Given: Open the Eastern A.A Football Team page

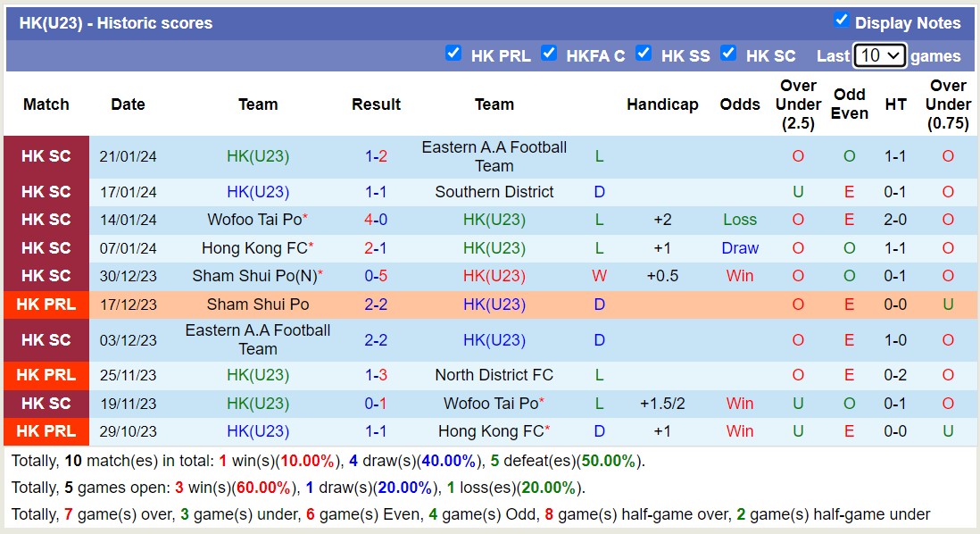Looking at the screenshot, I should click(x=494, y=158).
